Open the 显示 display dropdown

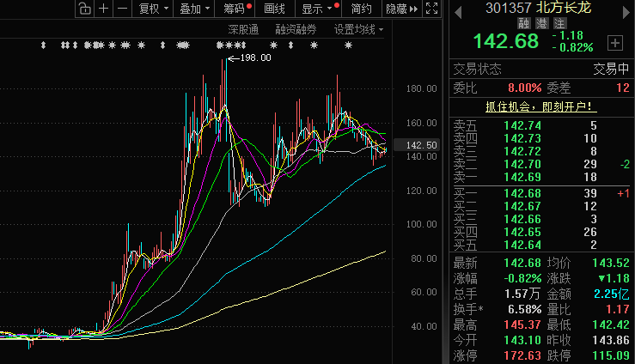point(317,9)
